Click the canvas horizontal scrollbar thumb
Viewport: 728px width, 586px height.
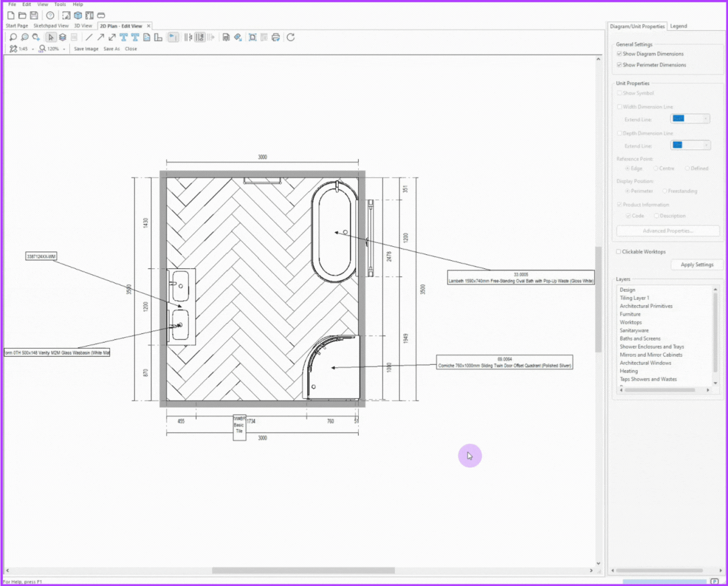[x=303, y=570]
